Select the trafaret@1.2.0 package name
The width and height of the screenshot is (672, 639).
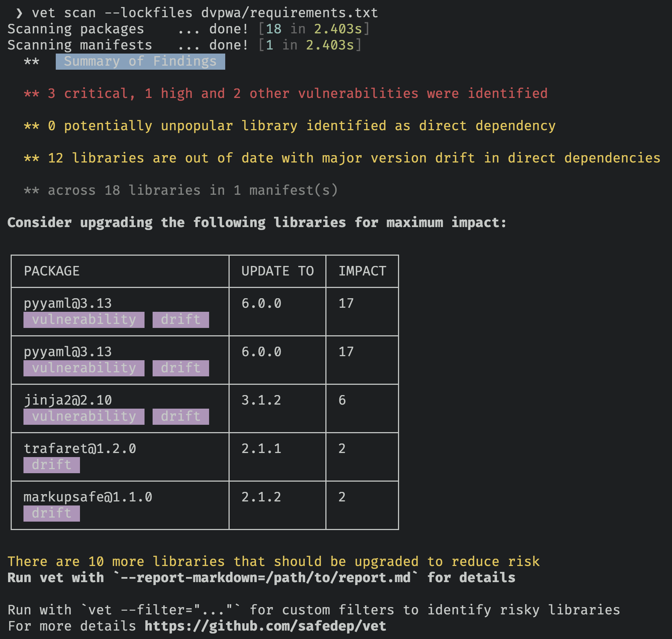coord(80,449)
